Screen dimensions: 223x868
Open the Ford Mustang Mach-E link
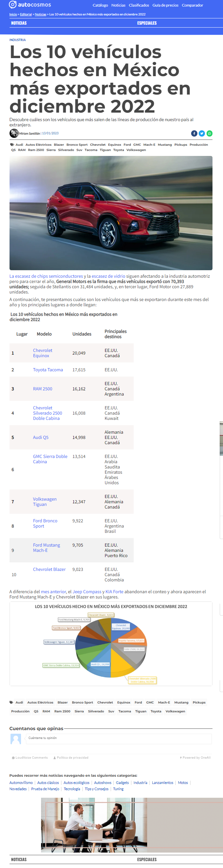47,548
